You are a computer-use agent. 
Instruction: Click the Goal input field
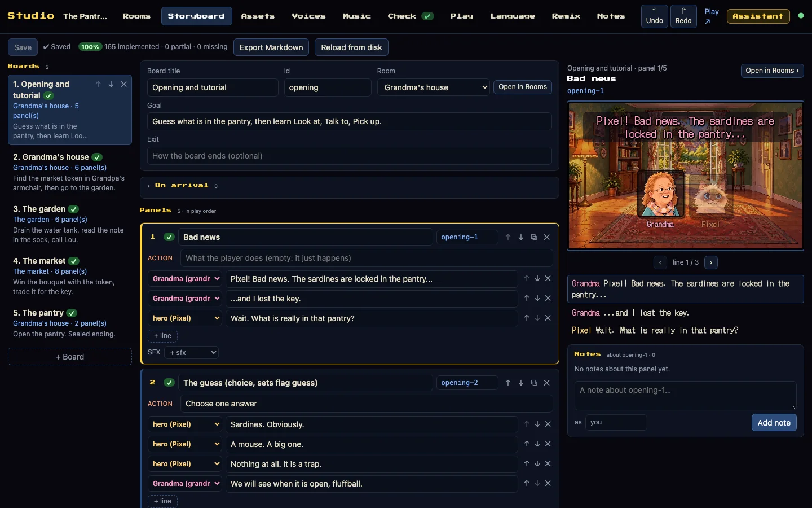point(350,121)
